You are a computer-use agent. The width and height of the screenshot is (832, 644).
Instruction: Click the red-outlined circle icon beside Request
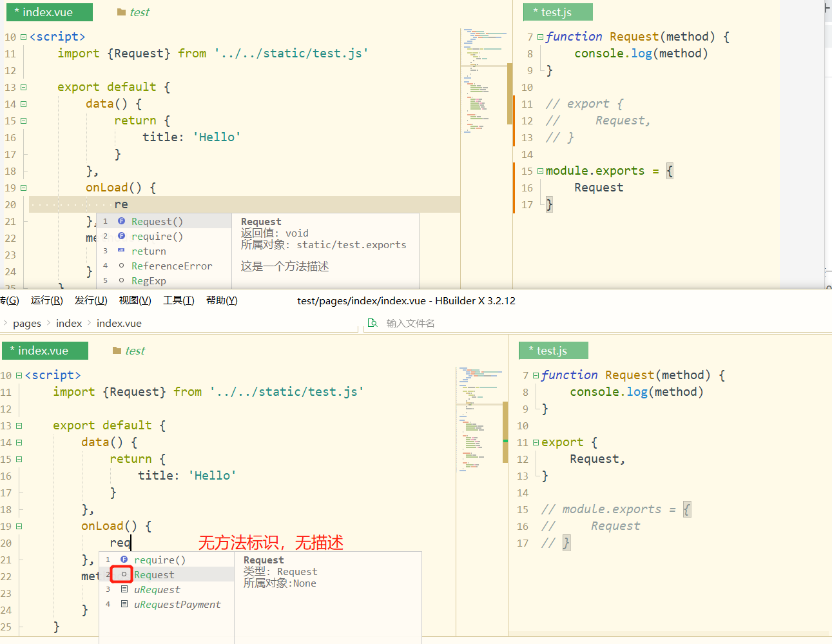click(x=124, y=574)
